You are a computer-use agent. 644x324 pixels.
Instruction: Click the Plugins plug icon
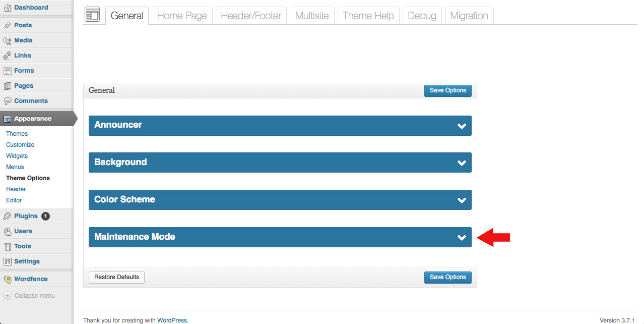click(7, 216)
